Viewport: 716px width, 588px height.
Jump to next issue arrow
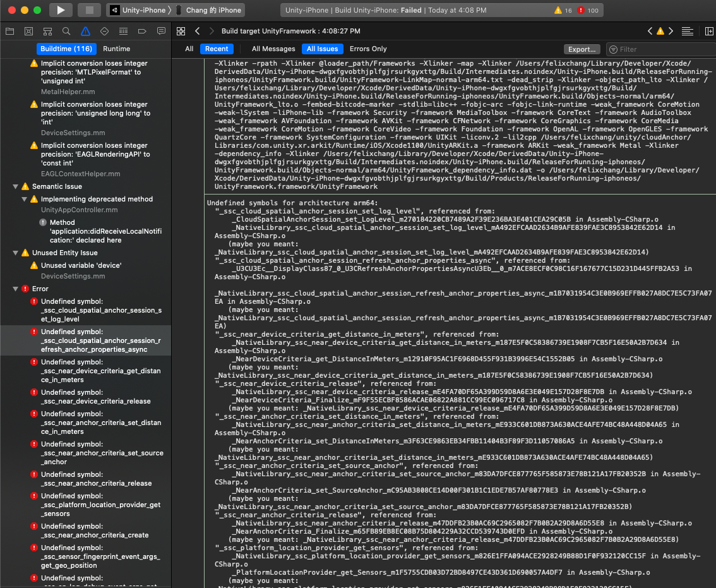(x=671, y=31)
